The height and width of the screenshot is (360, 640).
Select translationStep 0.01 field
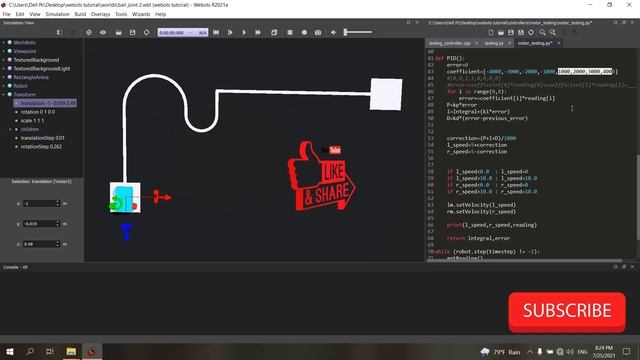pos(42,138)
